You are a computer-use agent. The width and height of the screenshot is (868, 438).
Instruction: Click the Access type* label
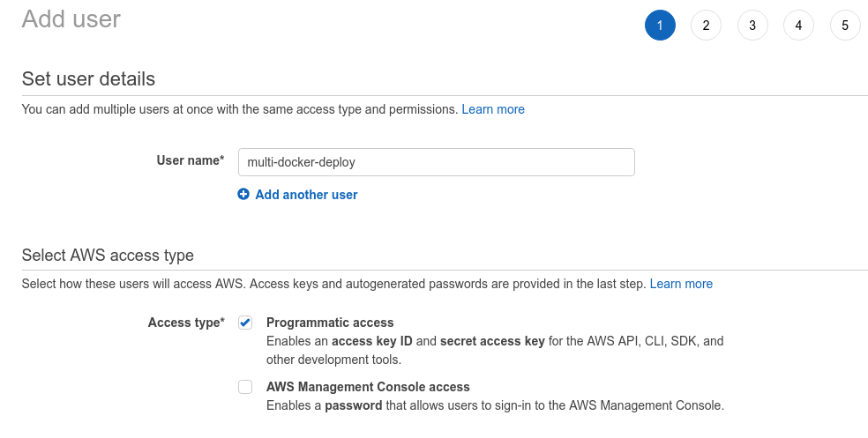click(186, 323)
